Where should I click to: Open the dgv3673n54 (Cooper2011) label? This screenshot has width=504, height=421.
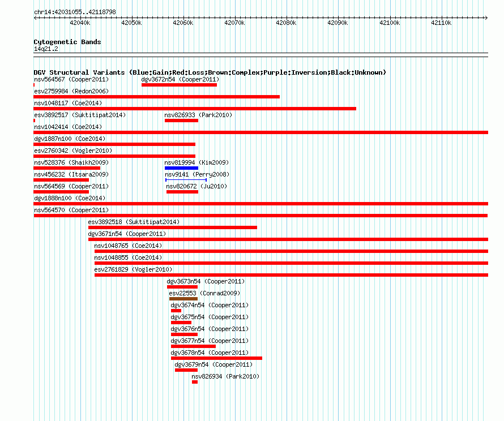[206, 281]
